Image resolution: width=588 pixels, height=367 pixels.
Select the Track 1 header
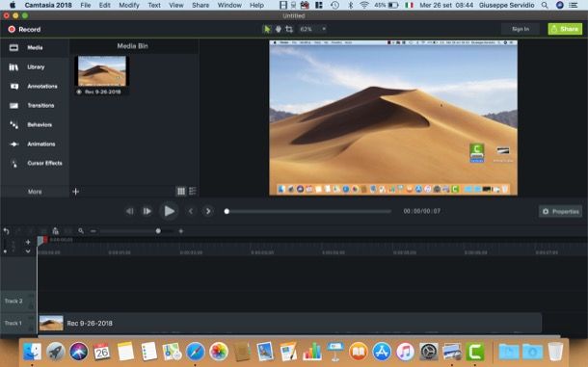click(18, 323)
